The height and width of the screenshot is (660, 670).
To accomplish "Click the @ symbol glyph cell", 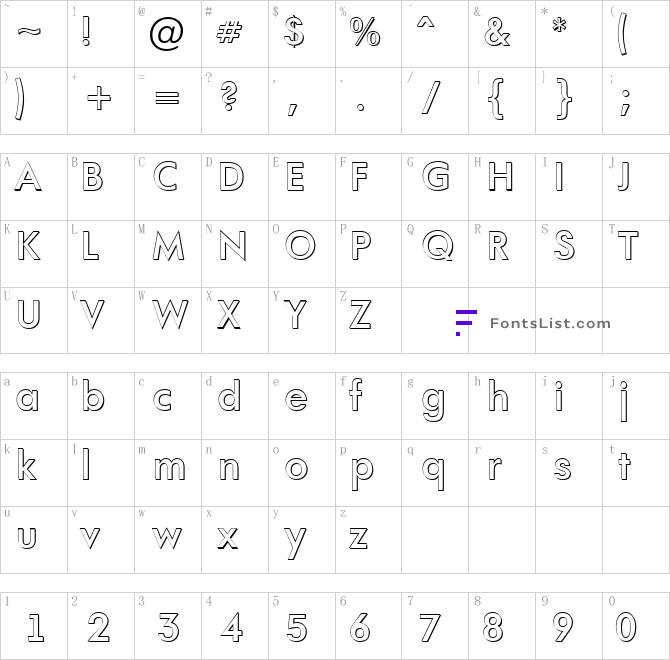I will pos(168,34).
